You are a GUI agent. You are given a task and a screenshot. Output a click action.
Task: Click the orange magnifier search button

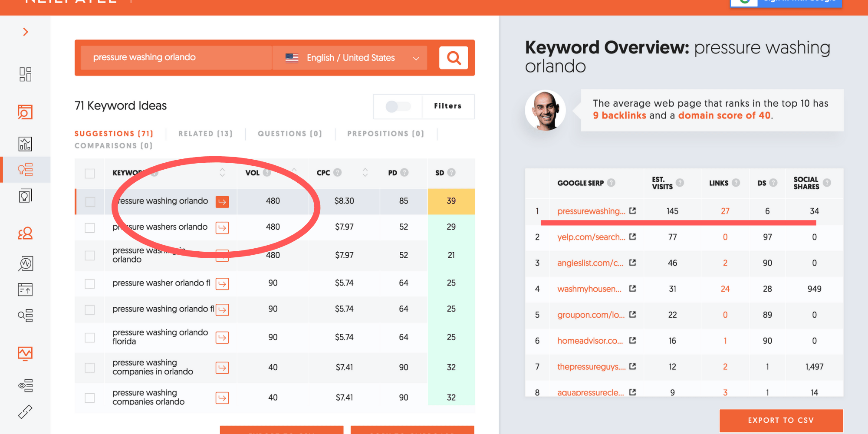click(x=454, y=58)
